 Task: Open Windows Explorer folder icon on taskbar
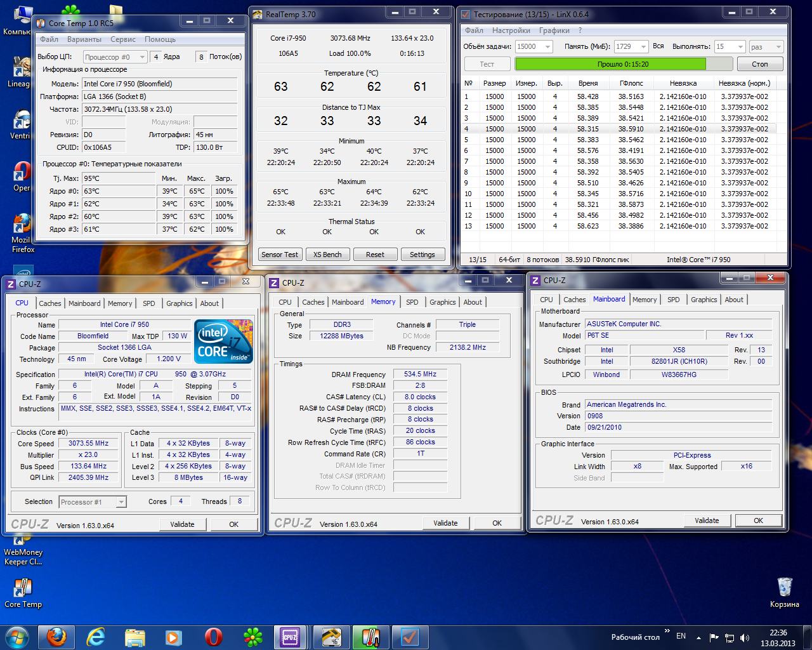135,637
